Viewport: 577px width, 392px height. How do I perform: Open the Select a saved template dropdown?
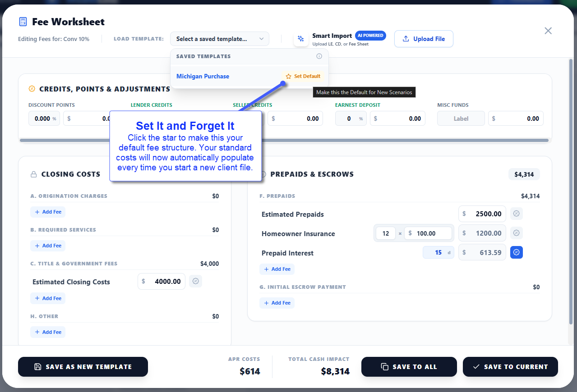point(220,39)
